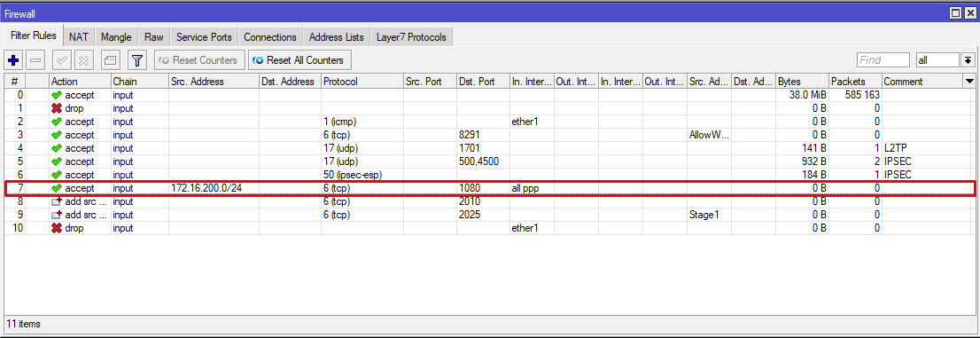Screen dimensions: 980x338
Task: Switch to the Filter Rules tab
Action: (33, 36)
